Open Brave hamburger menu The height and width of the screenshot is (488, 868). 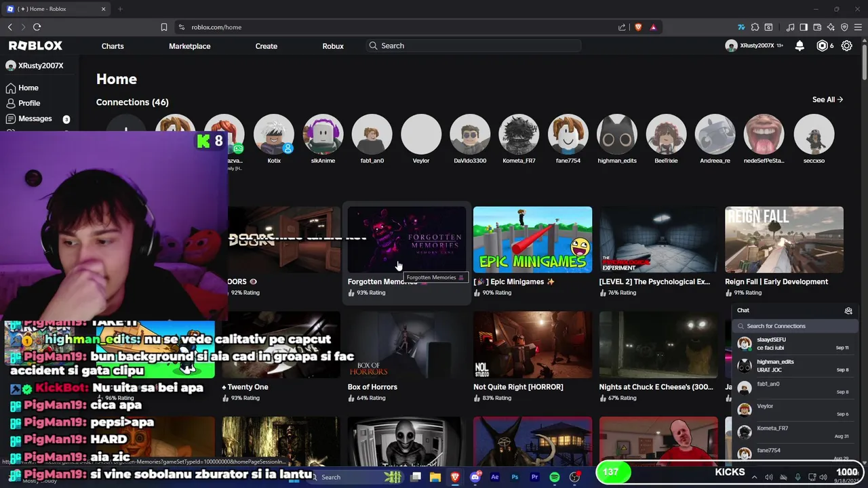858,27
